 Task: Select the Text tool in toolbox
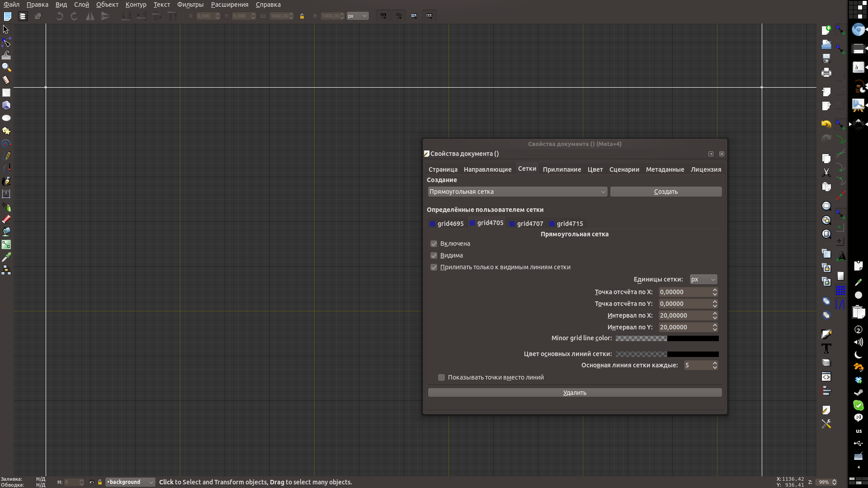click(x=6, y=194)
